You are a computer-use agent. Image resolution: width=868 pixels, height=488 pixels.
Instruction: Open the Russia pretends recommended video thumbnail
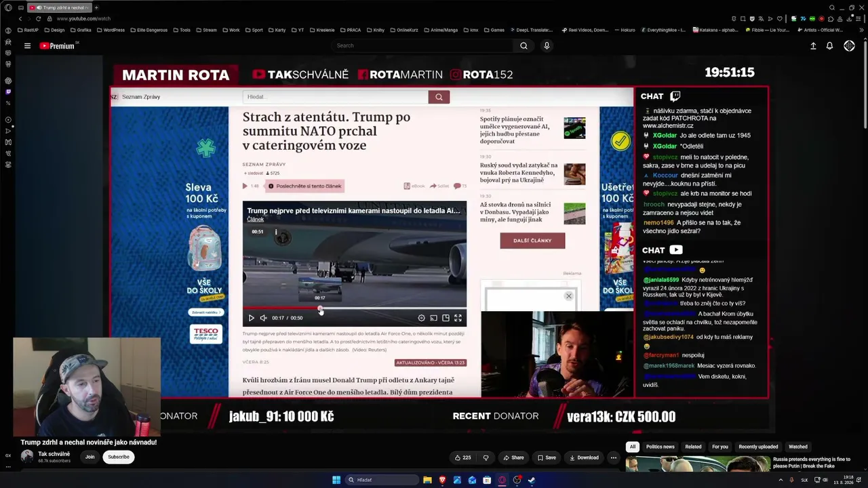(698, 464)
